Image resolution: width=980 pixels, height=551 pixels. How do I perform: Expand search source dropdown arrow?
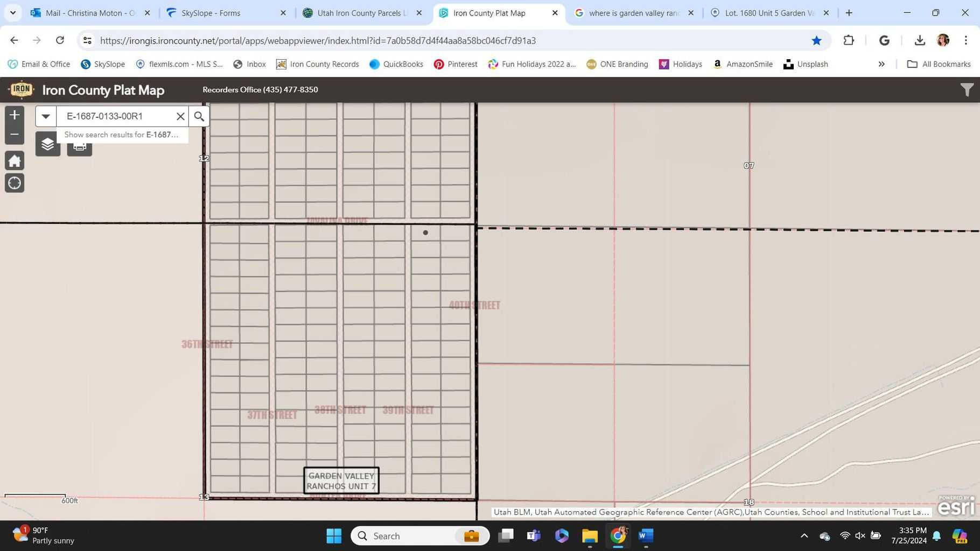pos(46,116)
